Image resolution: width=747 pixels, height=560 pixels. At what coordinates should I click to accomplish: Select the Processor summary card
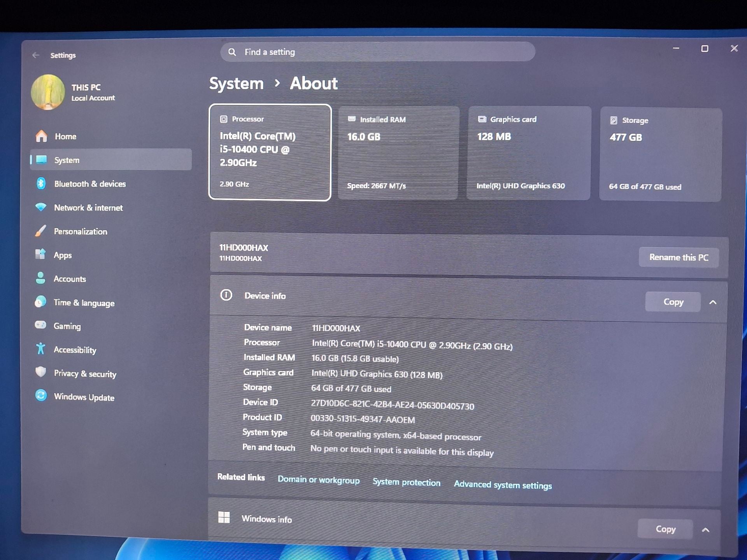270,152
